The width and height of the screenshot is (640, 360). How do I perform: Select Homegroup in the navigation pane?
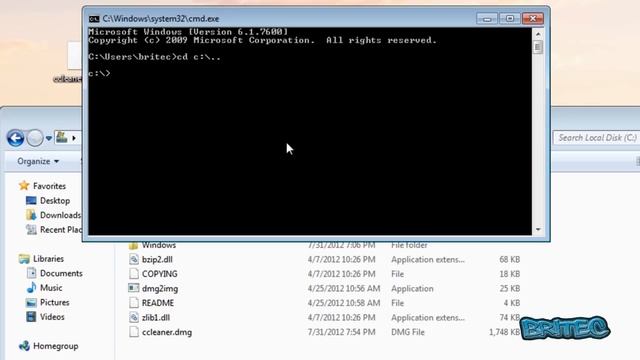[x=56, y=346]
